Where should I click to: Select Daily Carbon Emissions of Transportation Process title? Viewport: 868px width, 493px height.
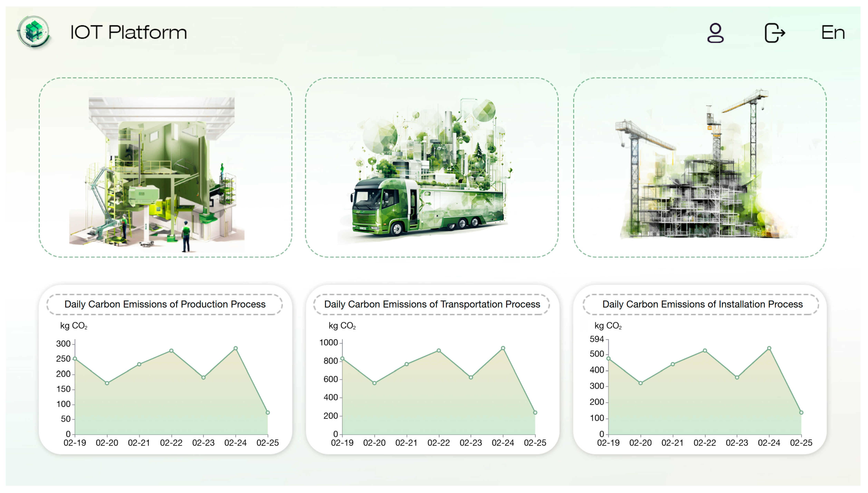pos(432,304)
